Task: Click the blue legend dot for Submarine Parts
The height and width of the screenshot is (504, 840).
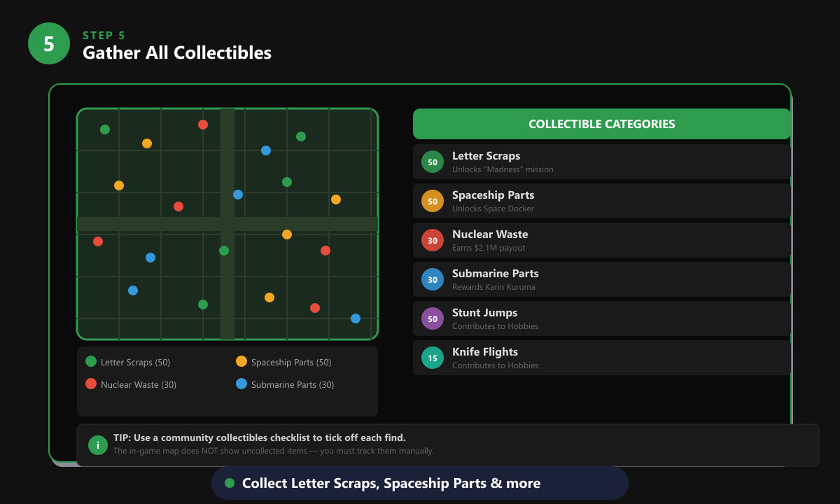Action: 241,384
